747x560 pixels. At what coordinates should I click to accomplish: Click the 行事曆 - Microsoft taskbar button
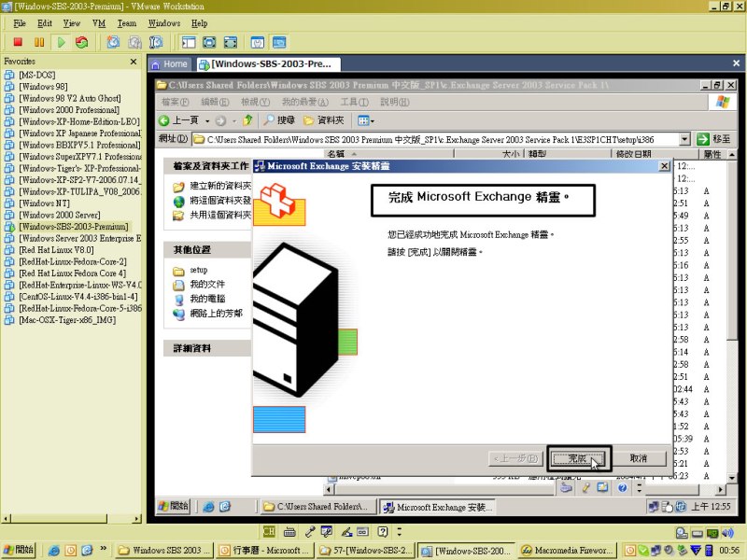pos(264,551)
